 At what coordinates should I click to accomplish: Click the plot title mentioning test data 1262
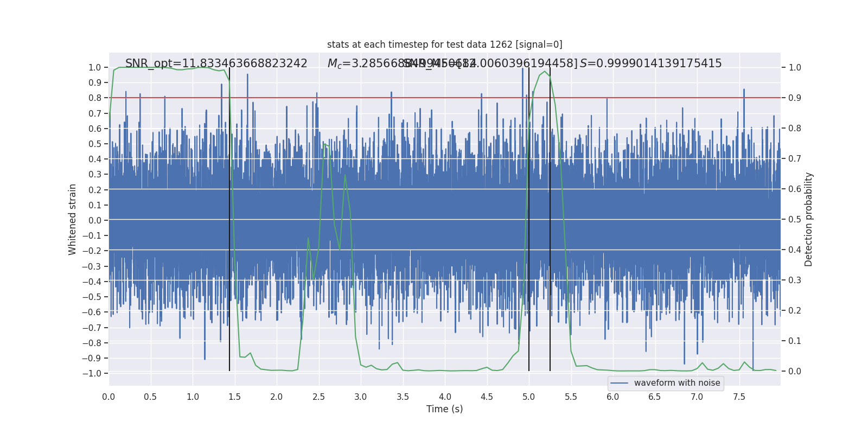tap(444, 44)
